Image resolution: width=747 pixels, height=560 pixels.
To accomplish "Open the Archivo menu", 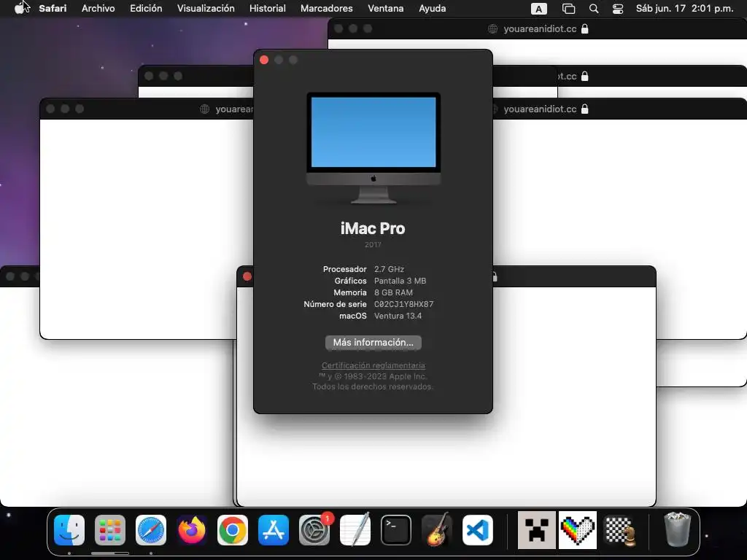I will (x=98, y=8).
